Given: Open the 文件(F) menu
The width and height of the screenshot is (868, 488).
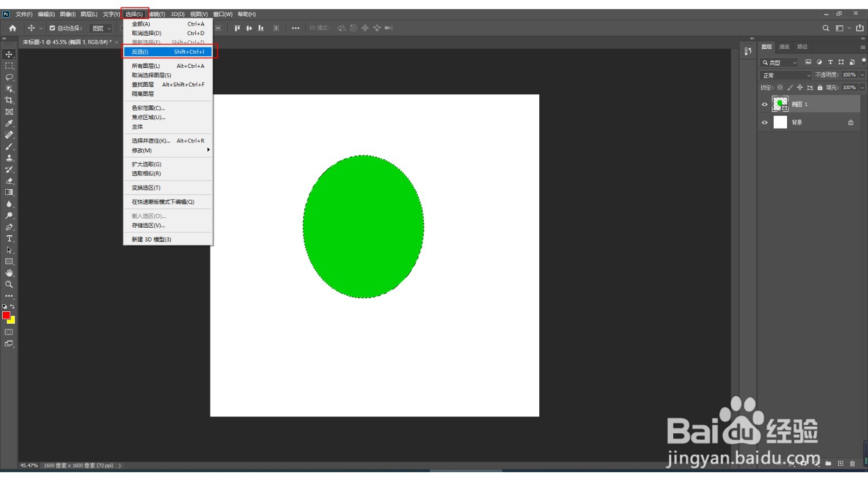Looking at the screenshot, I should (24, 14).
